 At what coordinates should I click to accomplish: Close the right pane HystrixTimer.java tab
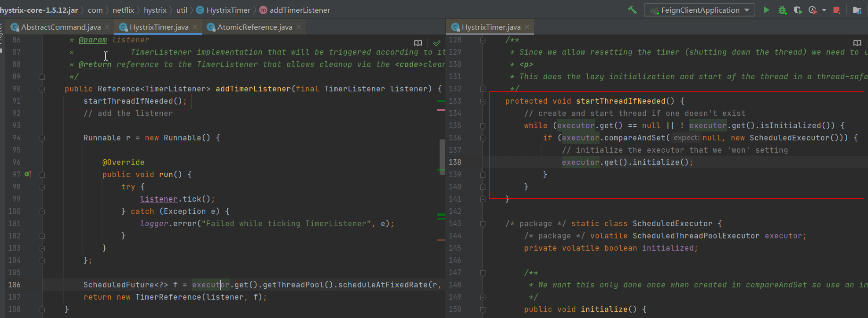pos(527,27)
